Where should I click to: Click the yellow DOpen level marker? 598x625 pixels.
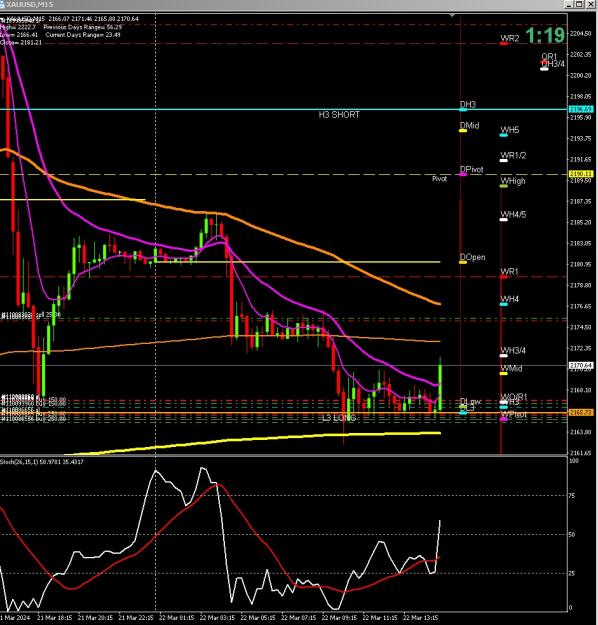click(x=463, y=262)
